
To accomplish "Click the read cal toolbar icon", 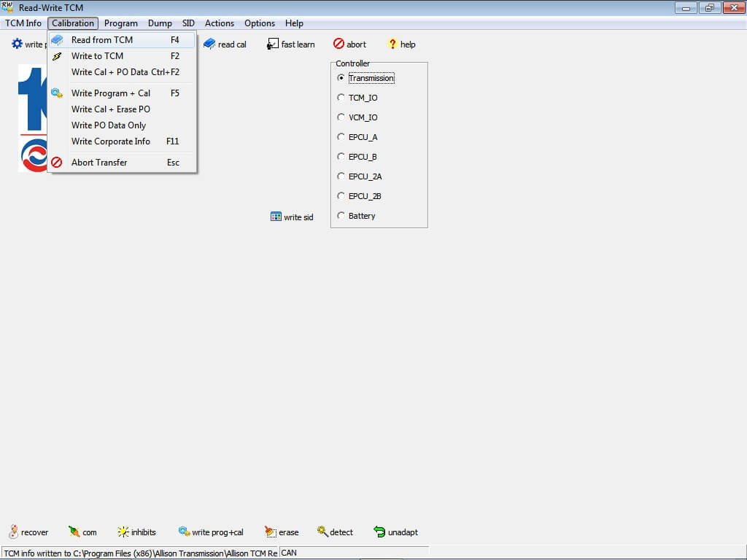I will point(209,44).
